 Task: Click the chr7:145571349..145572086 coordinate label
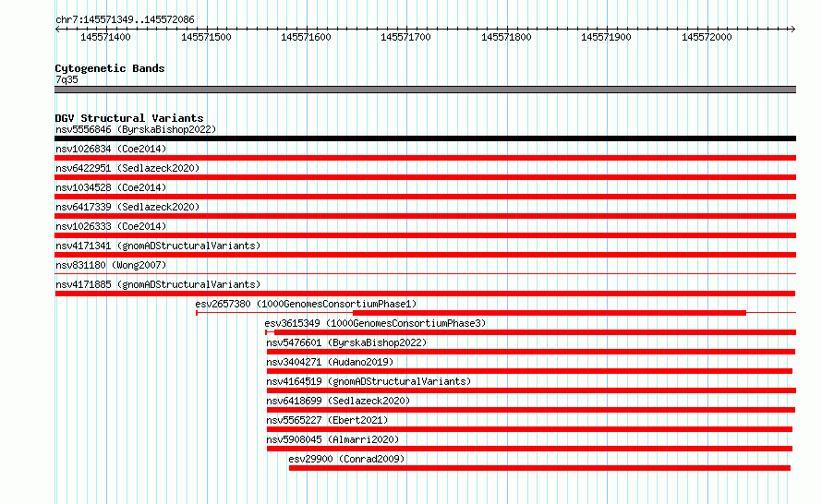tap(125, 20)
